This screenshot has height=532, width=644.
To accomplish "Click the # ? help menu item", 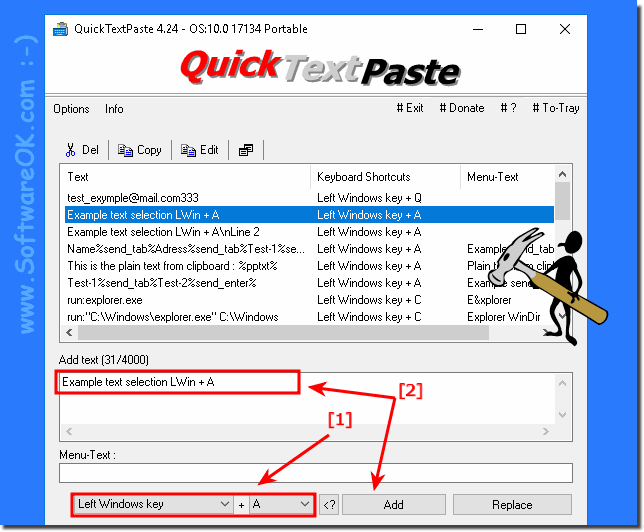I will 508,108.
